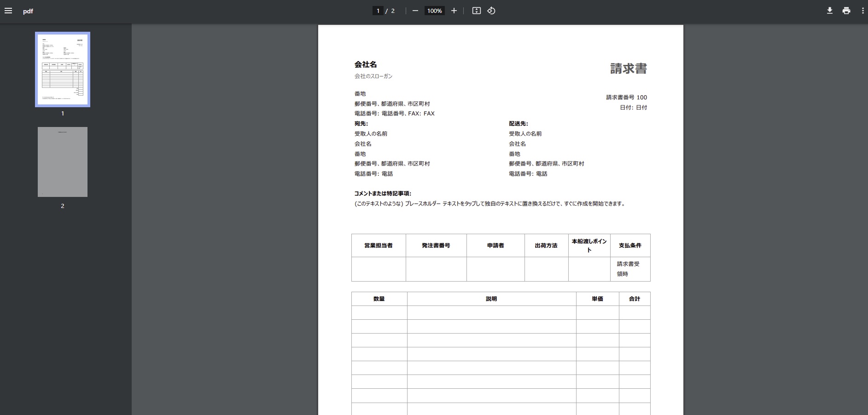Click the 請求書 heading in the document

[628, 69]
